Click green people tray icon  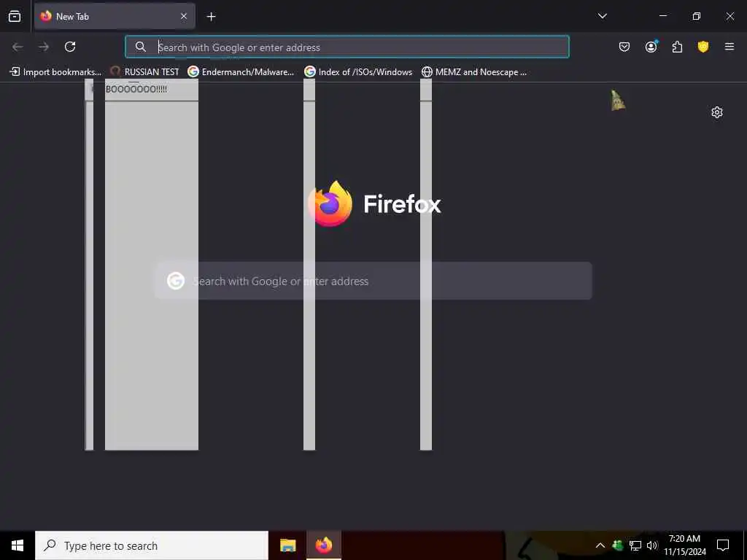point(617,545)
